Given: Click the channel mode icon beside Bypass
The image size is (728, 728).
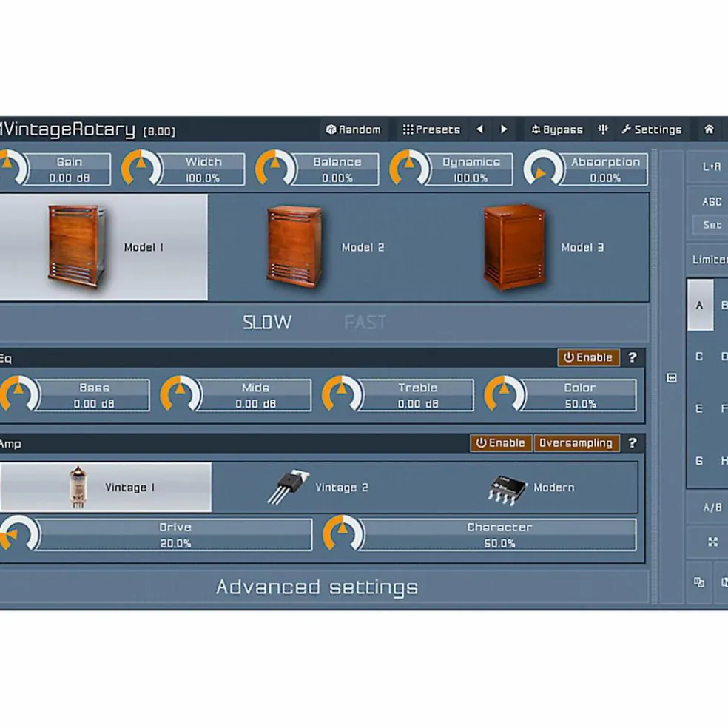Looking at the screenshot, I should pos(603,129).
